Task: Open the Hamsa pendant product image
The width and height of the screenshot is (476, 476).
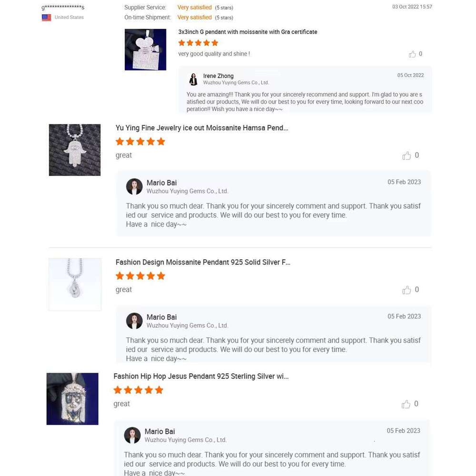Action: pos(75,150)
